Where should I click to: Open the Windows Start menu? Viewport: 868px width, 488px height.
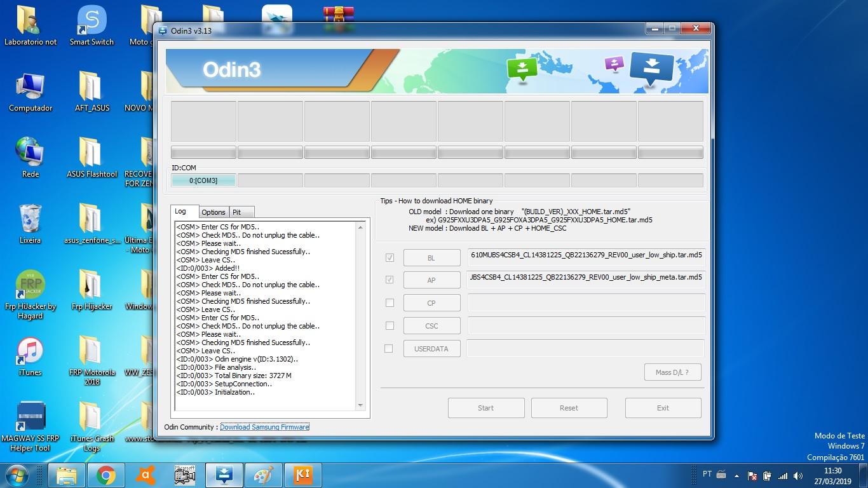(17, 475)
